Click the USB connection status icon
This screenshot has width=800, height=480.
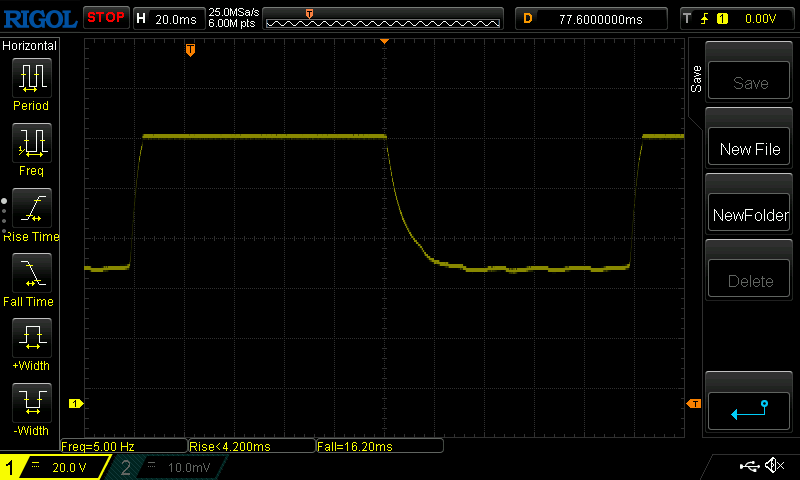point(748,466)
